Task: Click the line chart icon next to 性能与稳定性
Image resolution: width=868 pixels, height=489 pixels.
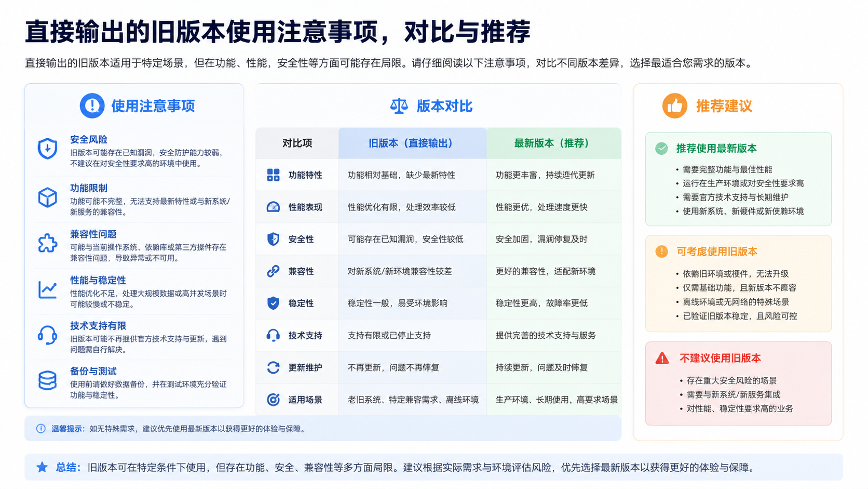Action: (47, 289)
